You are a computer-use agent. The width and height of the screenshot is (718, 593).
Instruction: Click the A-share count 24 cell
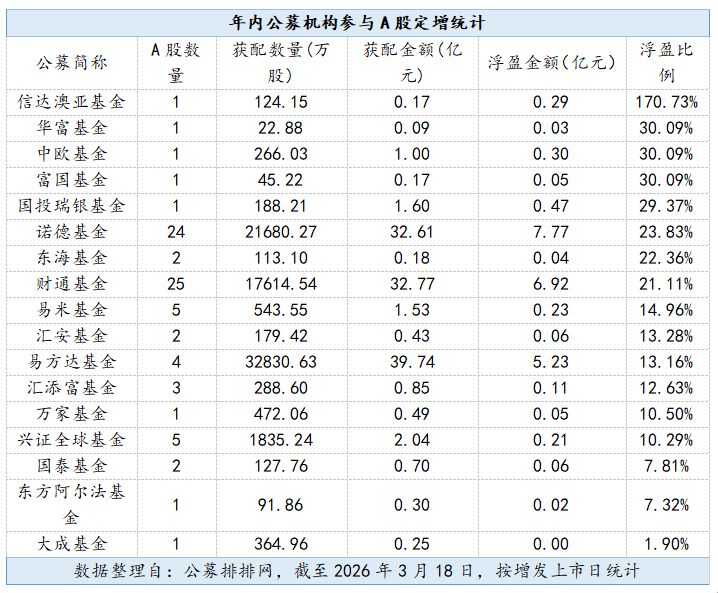(176, 232)
